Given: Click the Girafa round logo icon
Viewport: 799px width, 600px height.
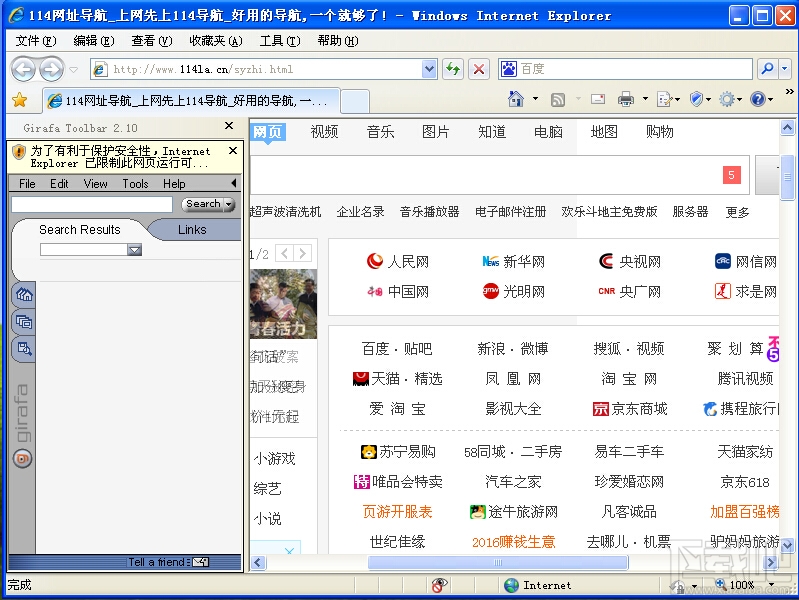Looking at the screenshot, I should 22,459.
